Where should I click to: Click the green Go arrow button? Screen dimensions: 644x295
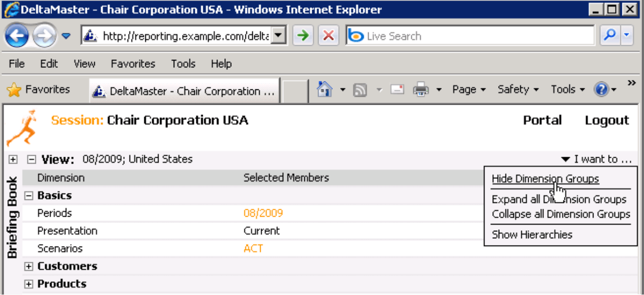(x=303, y=36)
